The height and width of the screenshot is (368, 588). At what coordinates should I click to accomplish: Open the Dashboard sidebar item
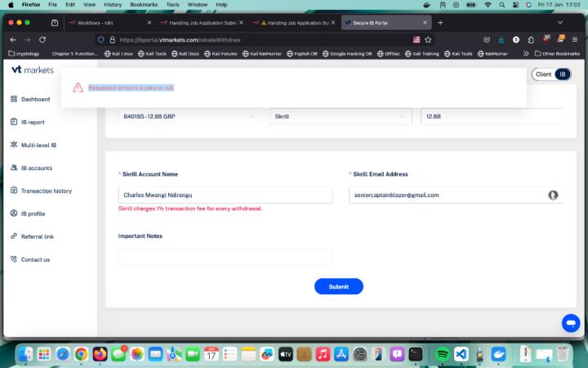tap(30, 99)
